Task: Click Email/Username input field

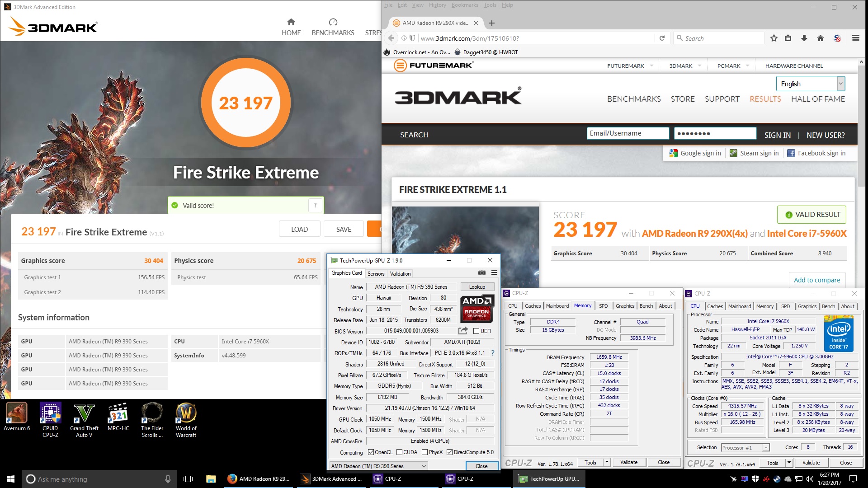Action: 628,133
